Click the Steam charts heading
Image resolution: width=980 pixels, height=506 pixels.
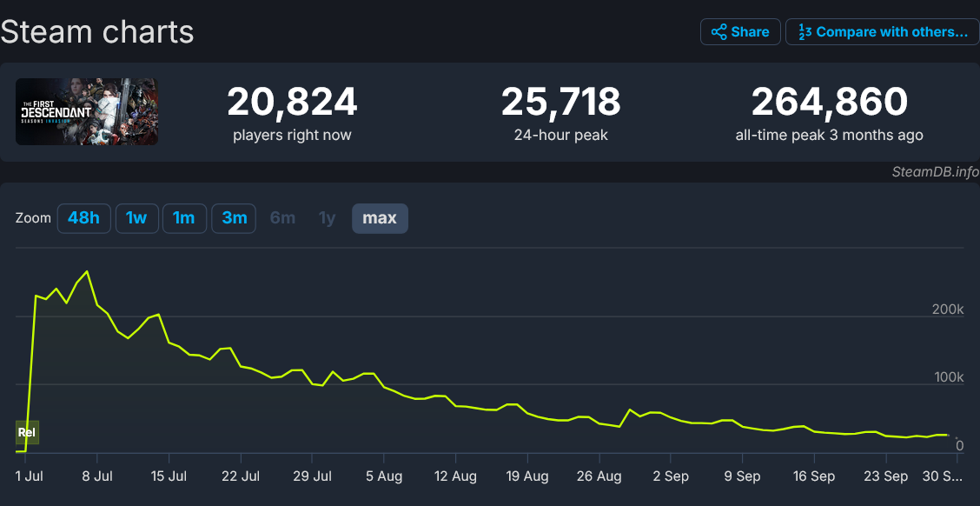click(x=97, y=32)
